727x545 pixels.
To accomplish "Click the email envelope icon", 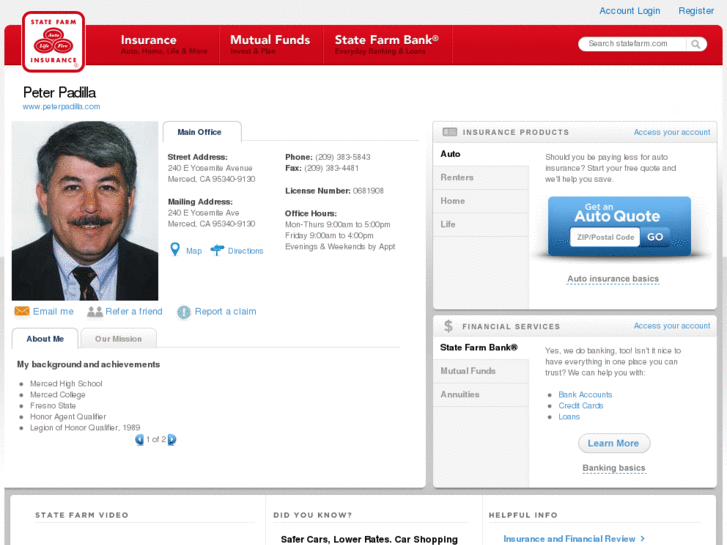I will pos(22,311).
